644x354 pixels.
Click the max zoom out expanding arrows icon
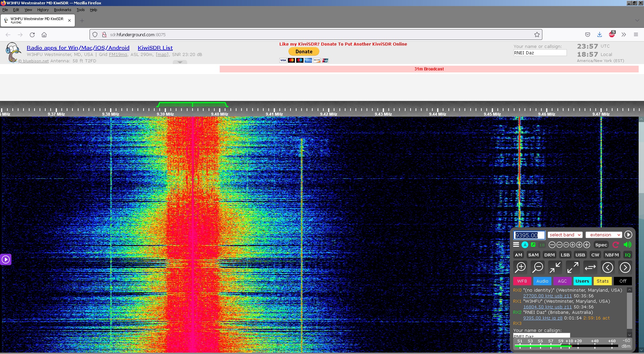click(x=573, y=268)
